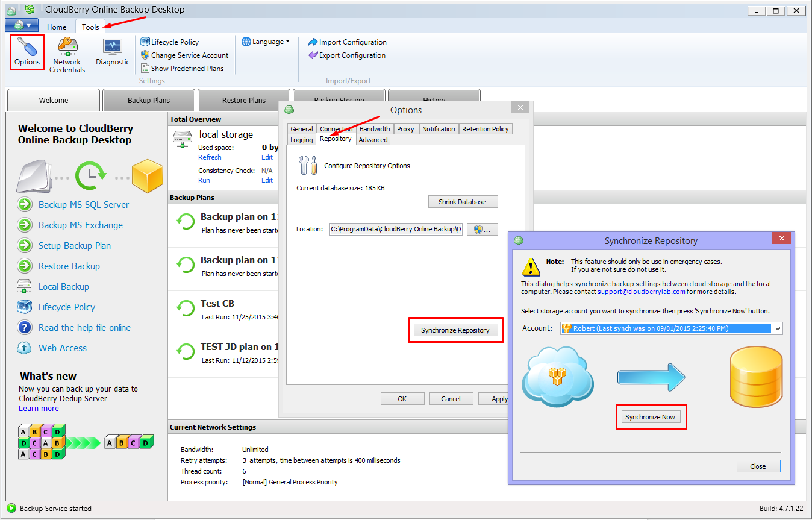812x520 pixels.
Task: Switch to the Home ribbon tab
Action: 57,27
